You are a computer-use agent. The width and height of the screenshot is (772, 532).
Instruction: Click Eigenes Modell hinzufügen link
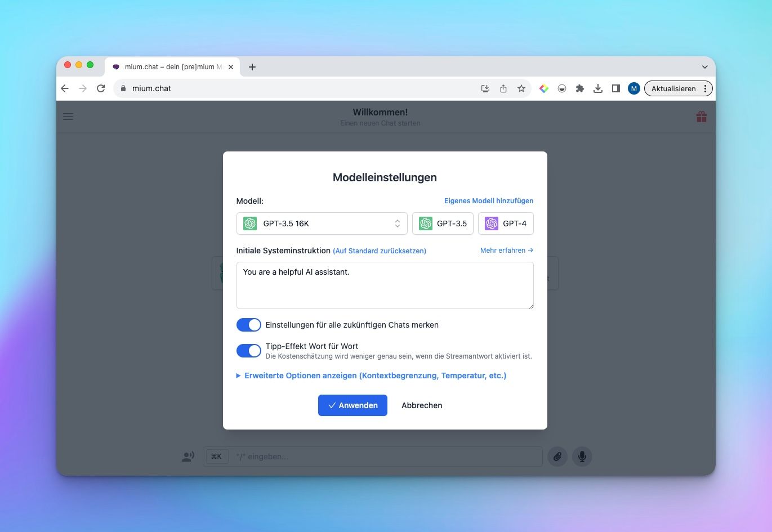489,201
